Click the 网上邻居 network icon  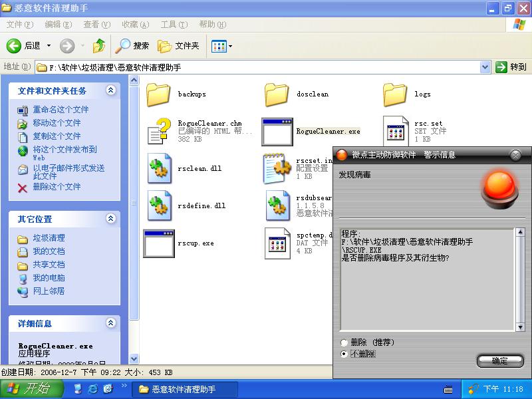[x=23, y=292]
